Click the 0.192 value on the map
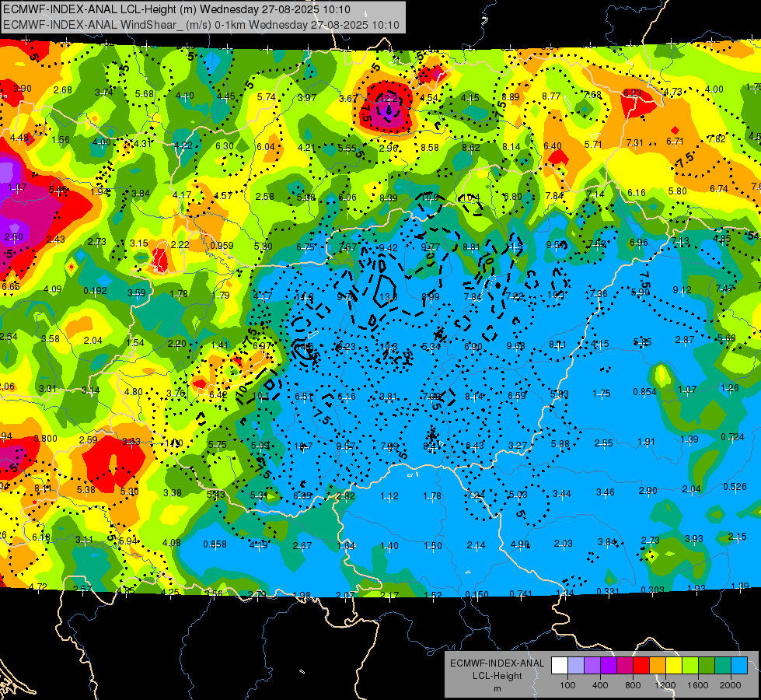 pyautogui.click(x=95, y=290)
